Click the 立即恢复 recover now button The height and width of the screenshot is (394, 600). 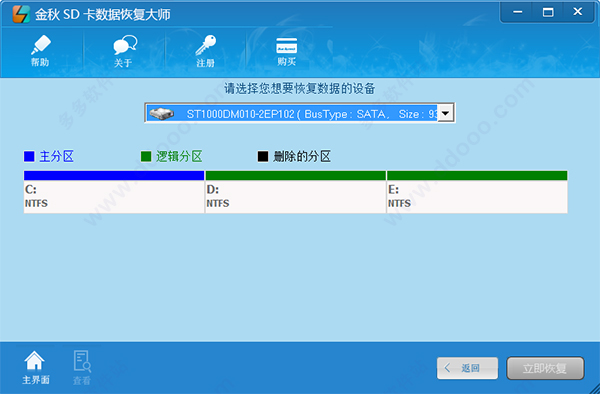coord(545,368)
